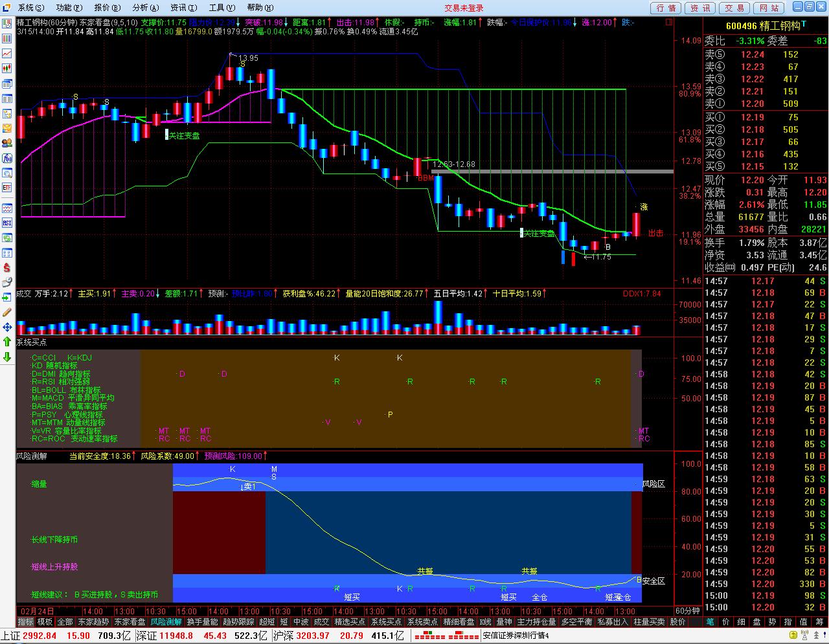The width and height of the screenshot is (829, 644).
Task: Switch to the 筹 tab in quote panel
Action: tap(819, 622)
